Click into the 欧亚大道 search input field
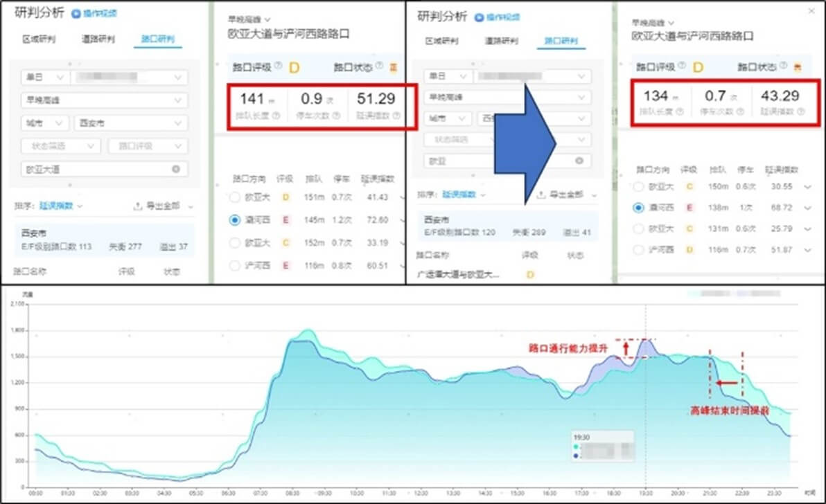Image resolution: width=826 pixels, height=504 pixels. click(x=105, y=169)
